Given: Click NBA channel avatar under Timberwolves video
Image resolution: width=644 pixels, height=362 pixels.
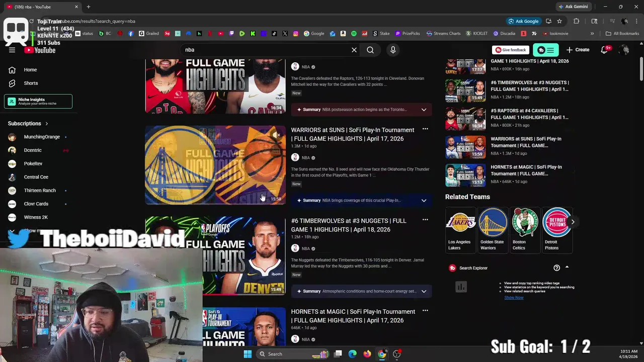Looking at the screenshot, I should pos(295,248).
